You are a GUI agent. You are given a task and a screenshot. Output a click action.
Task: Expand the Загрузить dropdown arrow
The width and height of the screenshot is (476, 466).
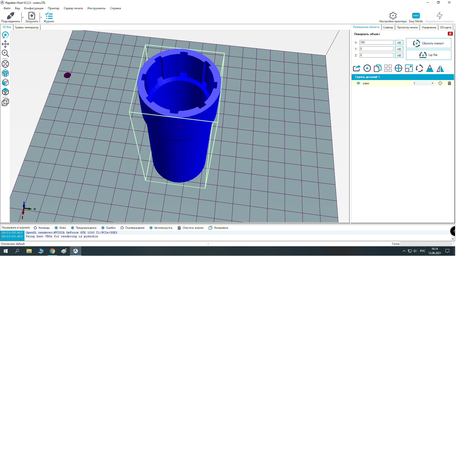point(41,18)
